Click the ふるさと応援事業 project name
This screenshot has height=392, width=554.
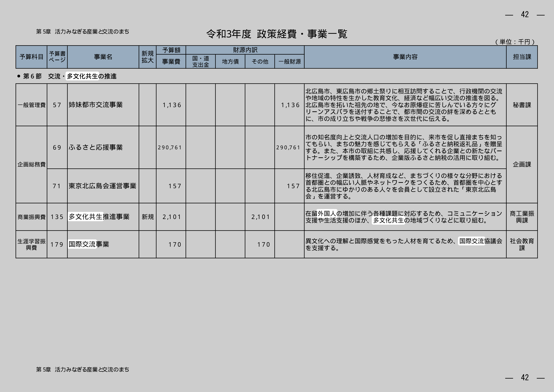(x=96, y=147)
